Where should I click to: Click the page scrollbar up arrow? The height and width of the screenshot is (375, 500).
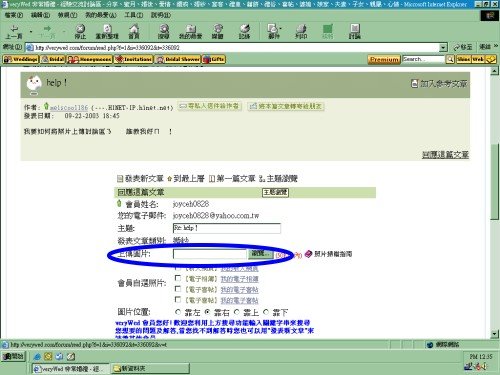pyautogui.click(x=495, y=71)
